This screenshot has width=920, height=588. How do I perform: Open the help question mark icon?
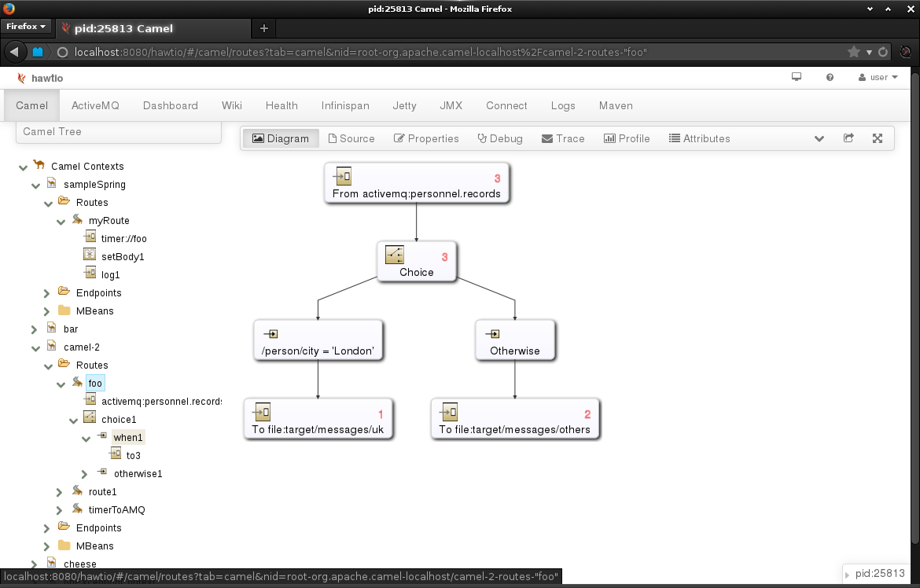pos(830,78)
